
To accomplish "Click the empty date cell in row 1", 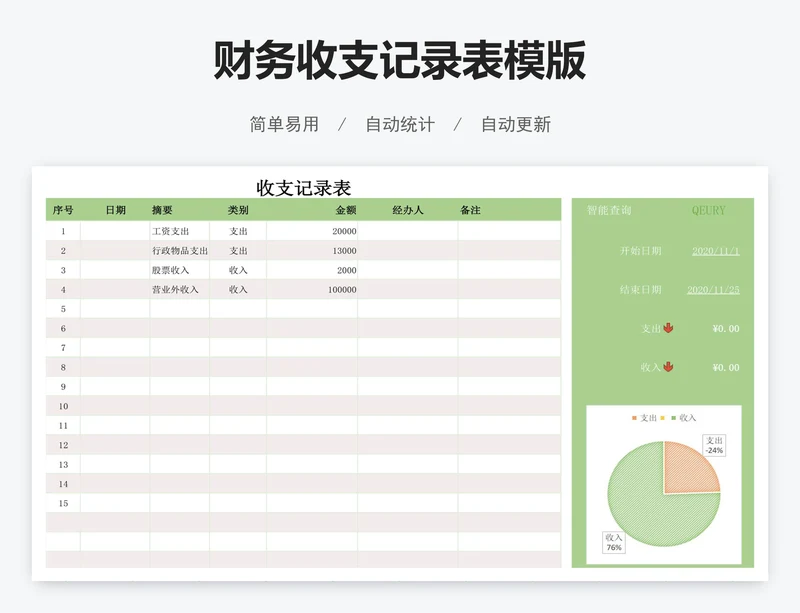I will (115, 231).
